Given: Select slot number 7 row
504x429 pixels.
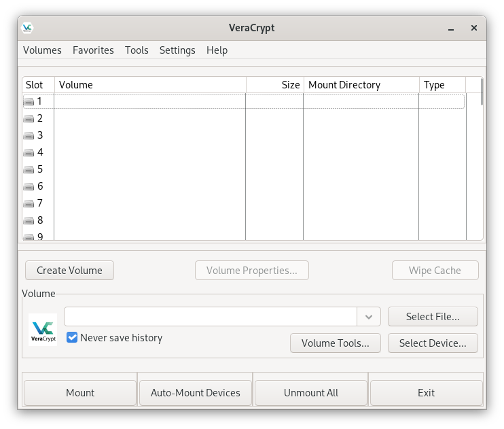Looking at the screenshot, I should pyautogui.click(x=244, y=203).
